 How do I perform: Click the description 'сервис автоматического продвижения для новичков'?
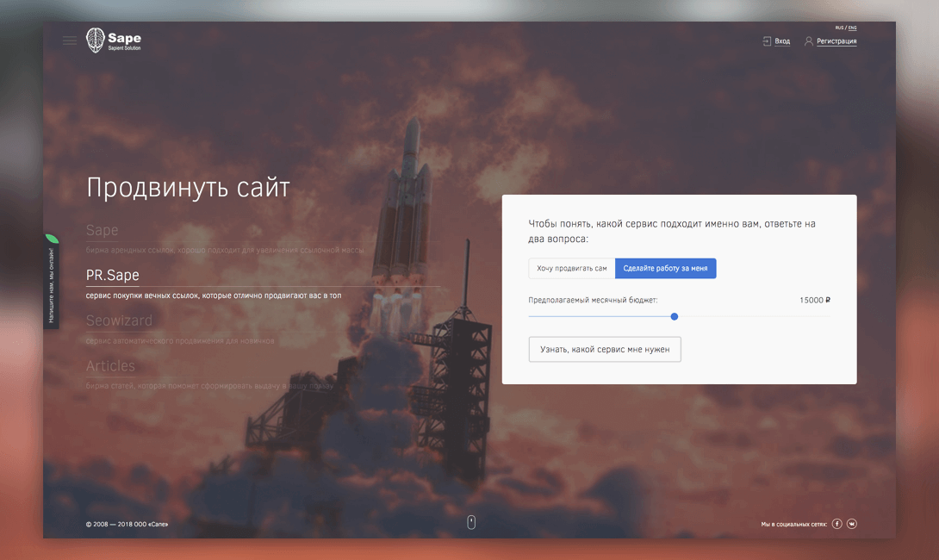pyautogui.click(x=180, y=341)
